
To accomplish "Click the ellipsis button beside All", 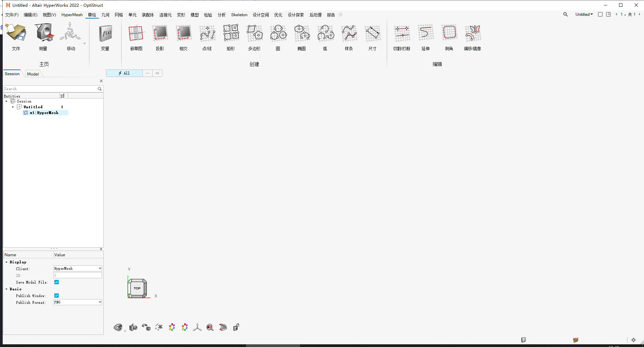I will pyautogui.click(x=147, y=73).
